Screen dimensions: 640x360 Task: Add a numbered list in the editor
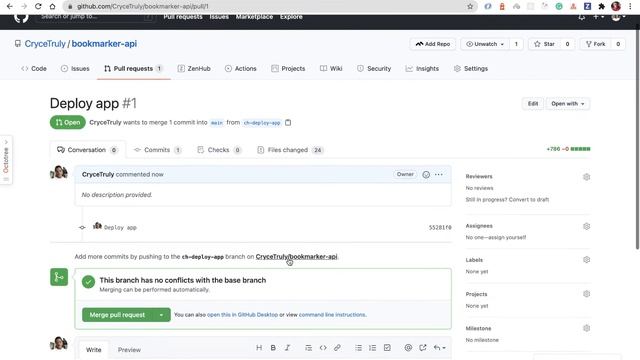[373, 348]
